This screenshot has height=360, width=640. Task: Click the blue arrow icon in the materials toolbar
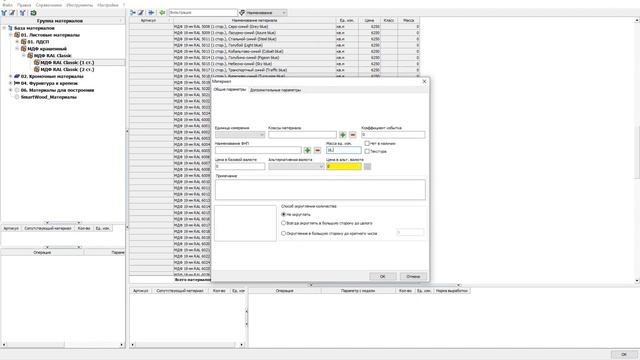click(151, 13)
